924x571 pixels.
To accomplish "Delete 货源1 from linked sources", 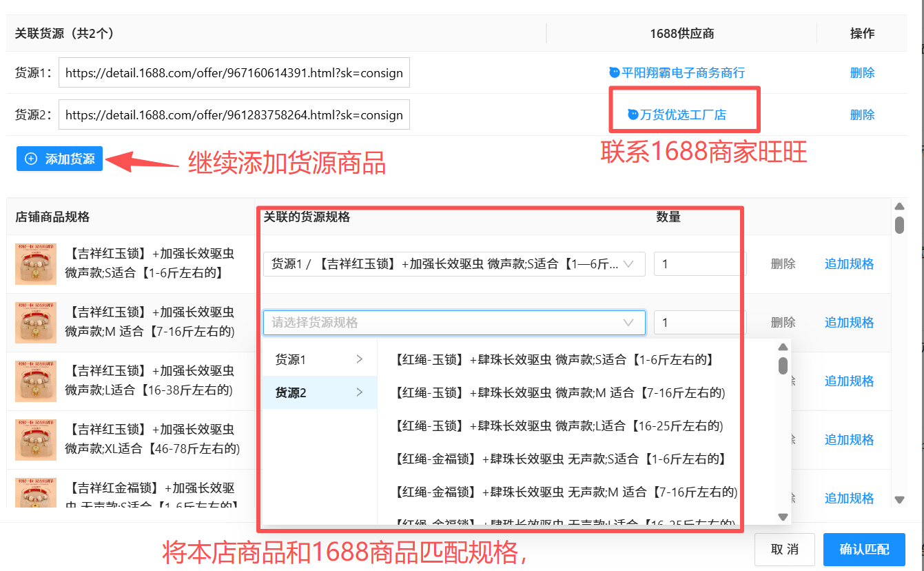I will pos(862,72).
